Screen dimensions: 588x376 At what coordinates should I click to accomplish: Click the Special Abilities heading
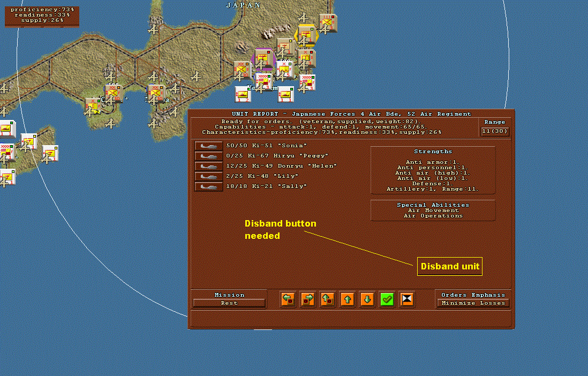[433, 205]
